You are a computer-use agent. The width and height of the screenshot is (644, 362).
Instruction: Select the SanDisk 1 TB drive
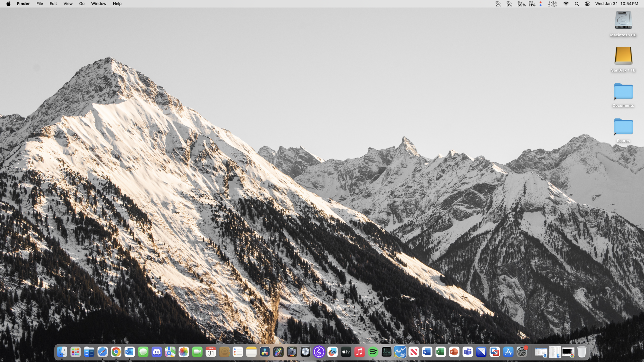[x=623, y=56]
